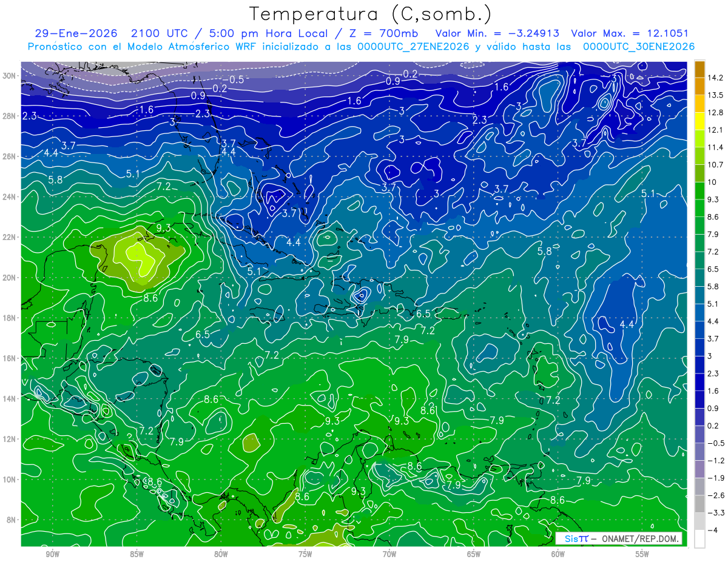Click the yellow colorbar segment between 12.1 and 12.8
The height and width of the screenshot is (562, 728).
coord(699,121)
